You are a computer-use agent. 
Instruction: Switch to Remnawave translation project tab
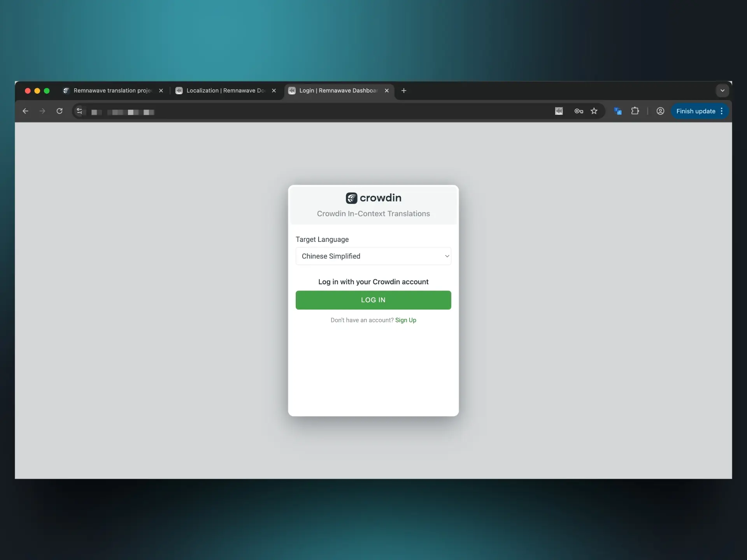tap(112, 91)
